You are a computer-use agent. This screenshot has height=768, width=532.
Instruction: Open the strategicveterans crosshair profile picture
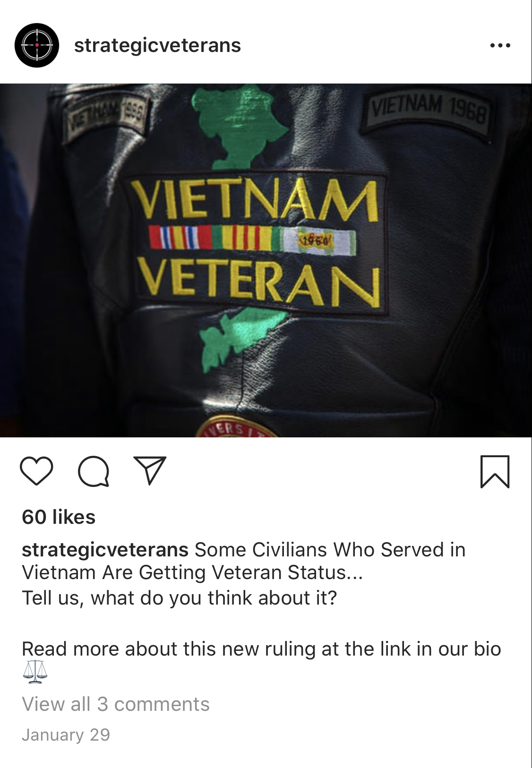pos(37,45)
